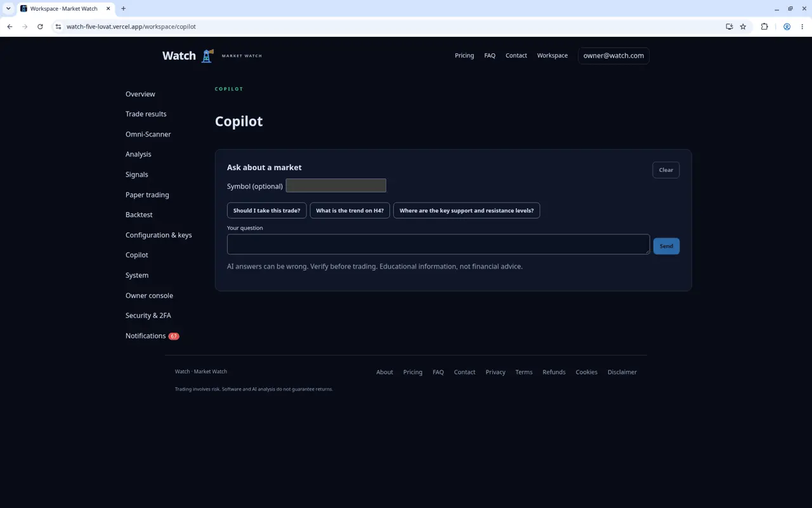This screenshot has height=508, width=812.
Task: Open FAQ from top navigation
Action: pyautogui.click(x=490, y=55)
